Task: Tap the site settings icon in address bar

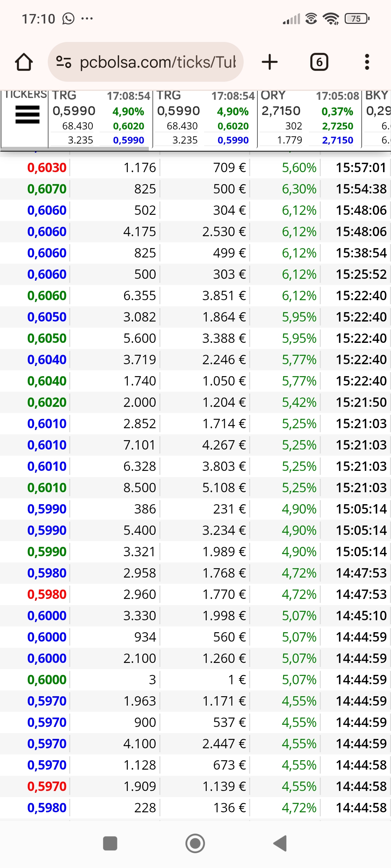Action: click(x=64, y=62)
